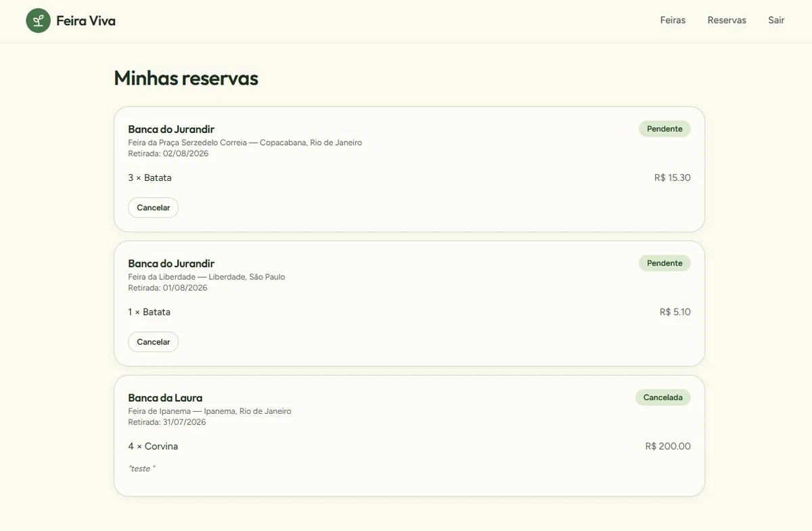Click Feira de Ipanema location text
The width and height of the screenshot is (812, 531).
click(x=210, y=411)
